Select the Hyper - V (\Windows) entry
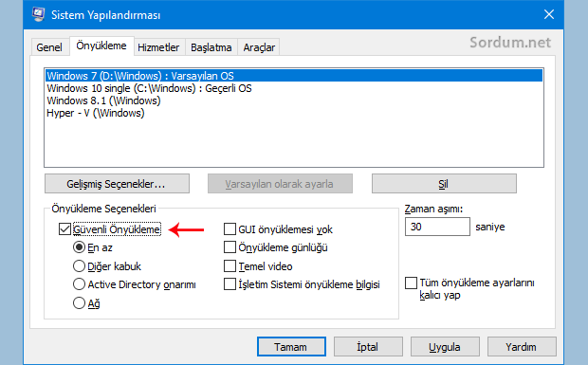588x365 pixels. [294, 113]
